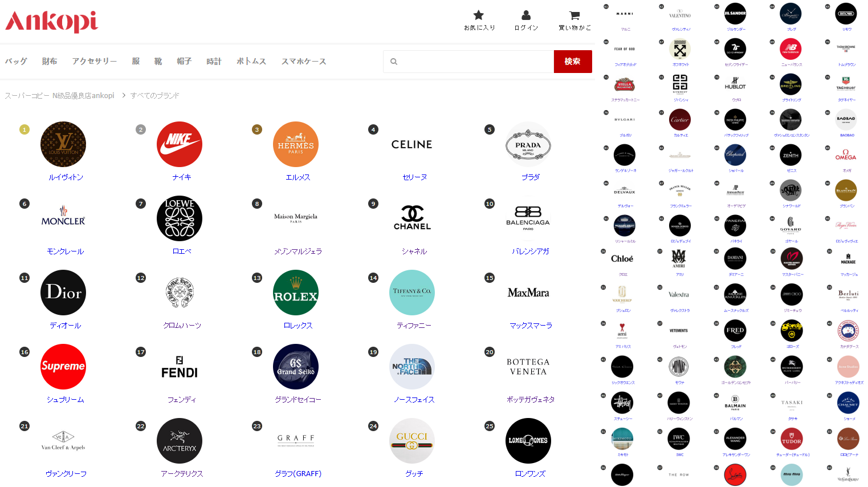Open the グラフ(GRAFF) link
The height and width of the screenshot is (487, 868).
298,474
